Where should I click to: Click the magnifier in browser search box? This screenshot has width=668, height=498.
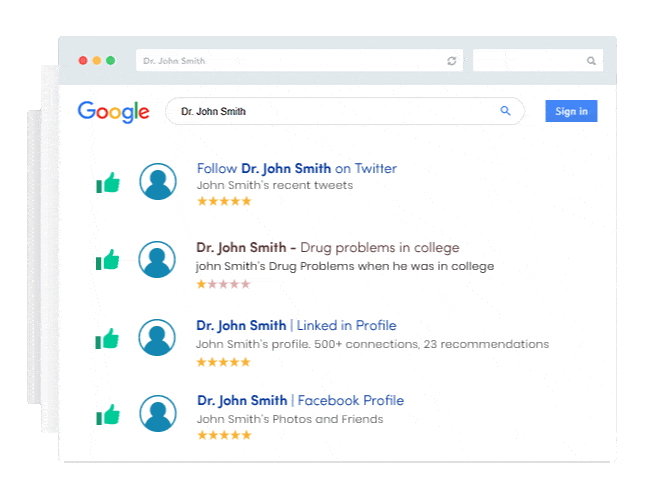pos(591,61)
